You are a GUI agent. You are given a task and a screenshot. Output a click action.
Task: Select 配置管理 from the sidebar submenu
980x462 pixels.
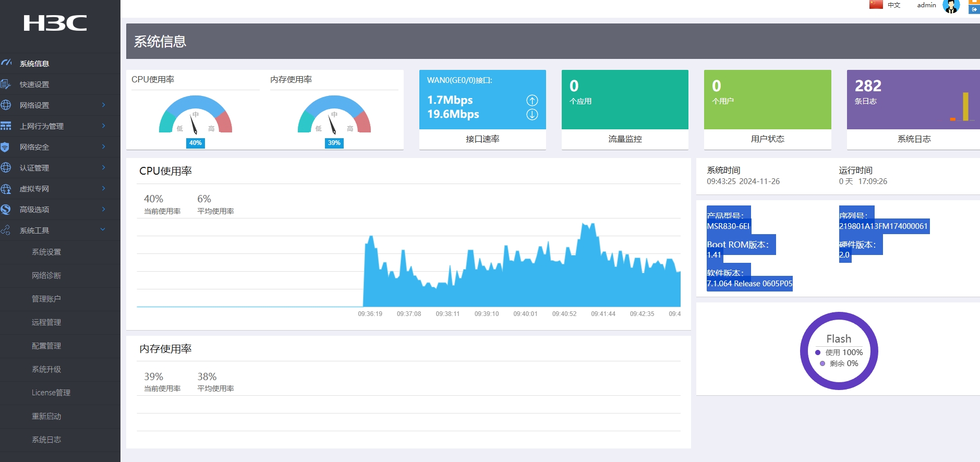pos(46,346)
